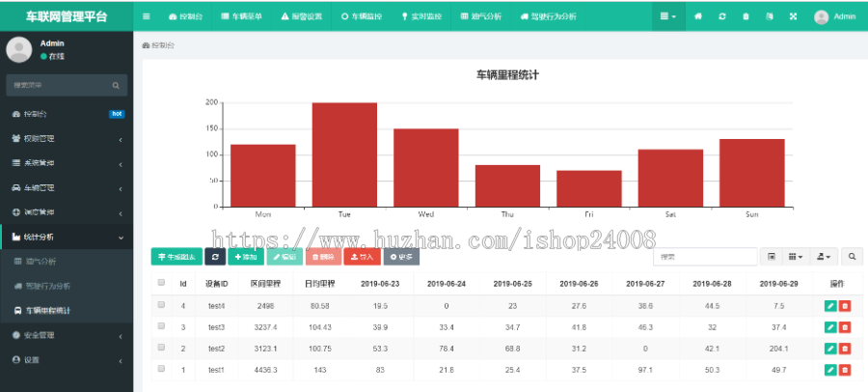The height and width of the screenshot is (392, 868).
Task: Open 报警设置 in the top navigation
Action: click(302, 16)
